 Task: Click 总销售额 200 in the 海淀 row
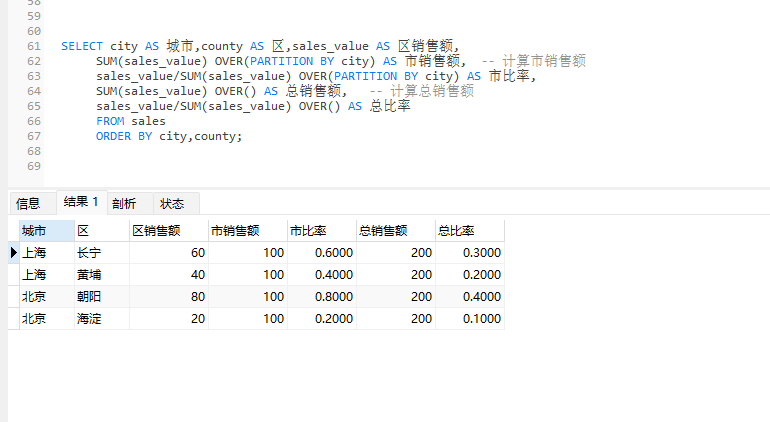pos(396,318)
